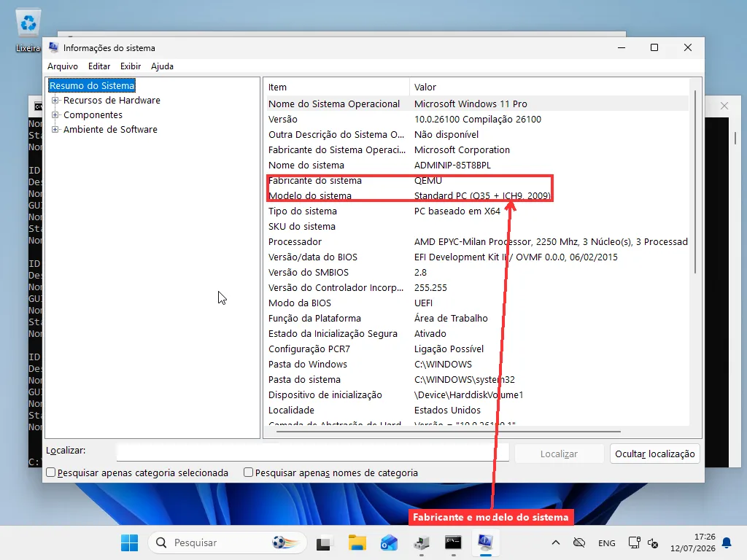The width and height of the screenshot is (747, 560).
Task: Open the clock and date flyout
Action: (x=693, y=542)
